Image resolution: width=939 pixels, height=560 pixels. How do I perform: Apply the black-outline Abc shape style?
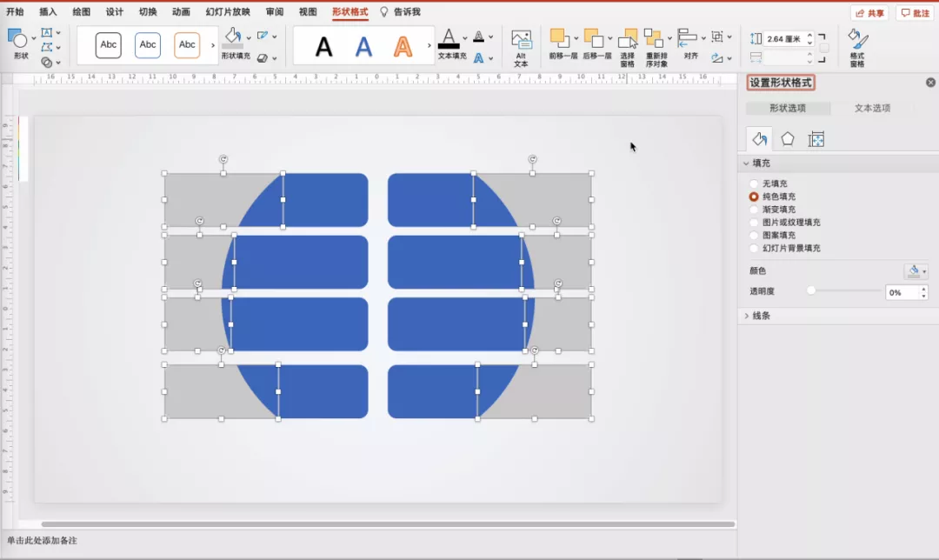[x=109, y=45]
